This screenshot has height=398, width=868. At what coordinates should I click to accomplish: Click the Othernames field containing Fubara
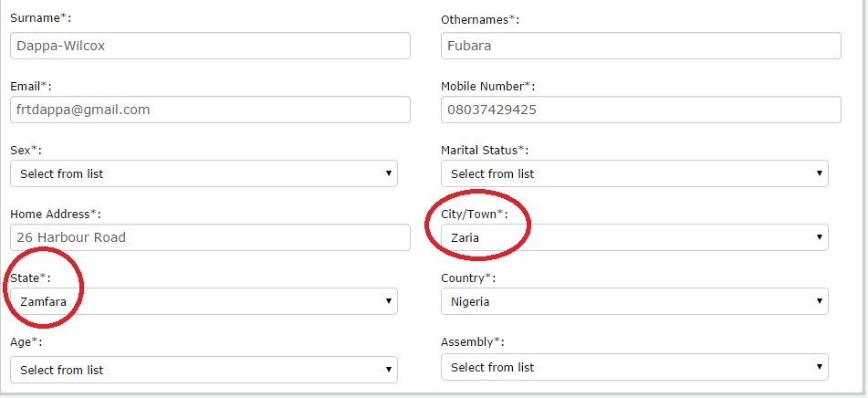tap(641, 46)
